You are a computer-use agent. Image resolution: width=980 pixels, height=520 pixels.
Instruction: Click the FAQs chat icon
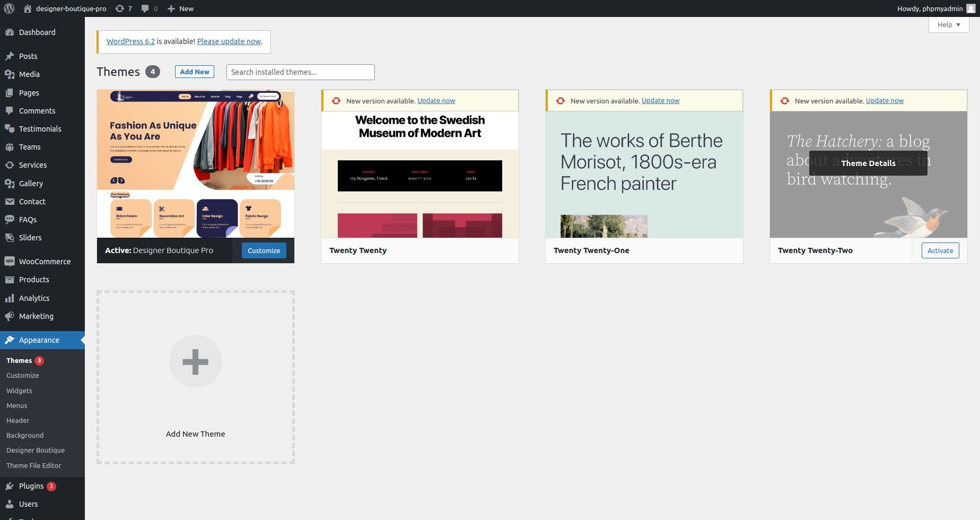click(10, 220)
